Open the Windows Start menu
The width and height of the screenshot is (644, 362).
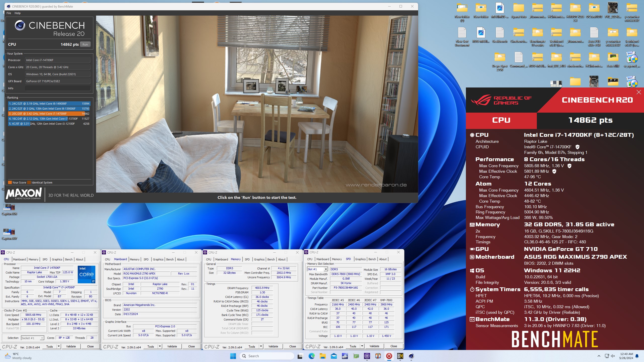pyautogui.click(x=233, y=356)
